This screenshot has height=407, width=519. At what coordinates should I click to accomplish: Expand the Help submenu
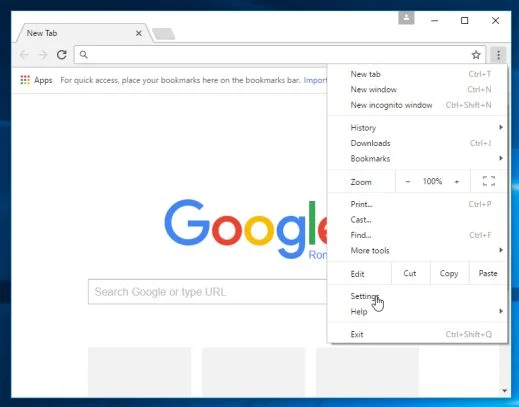[417, 312]
